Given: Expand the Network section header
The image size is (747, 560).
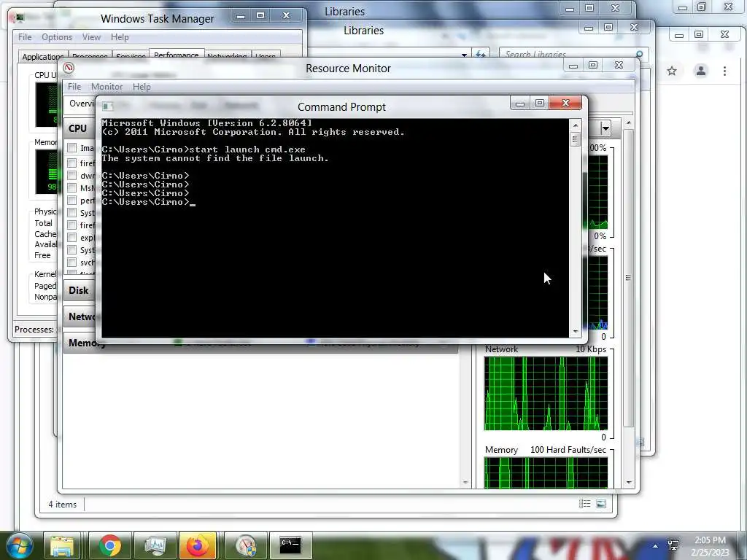Looking at the screenshot, I should [x=80, y=316].
